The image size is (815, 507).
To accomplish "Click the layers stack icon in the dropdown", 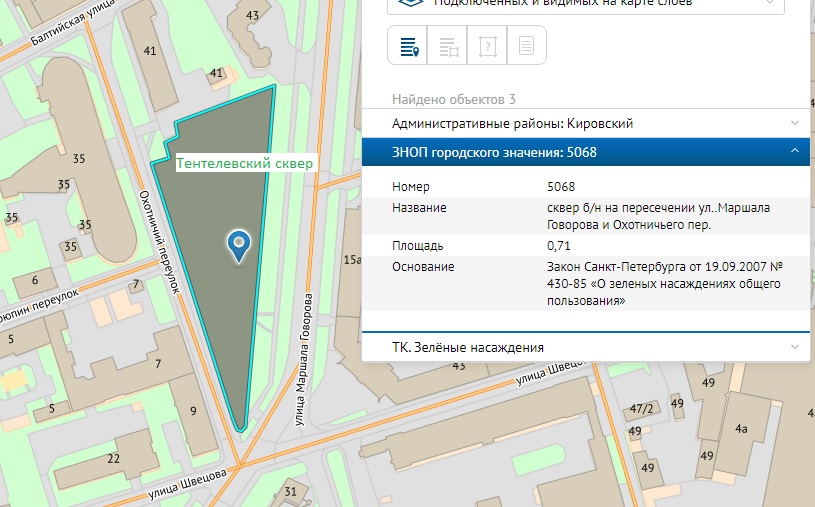I will pos(408,3).
